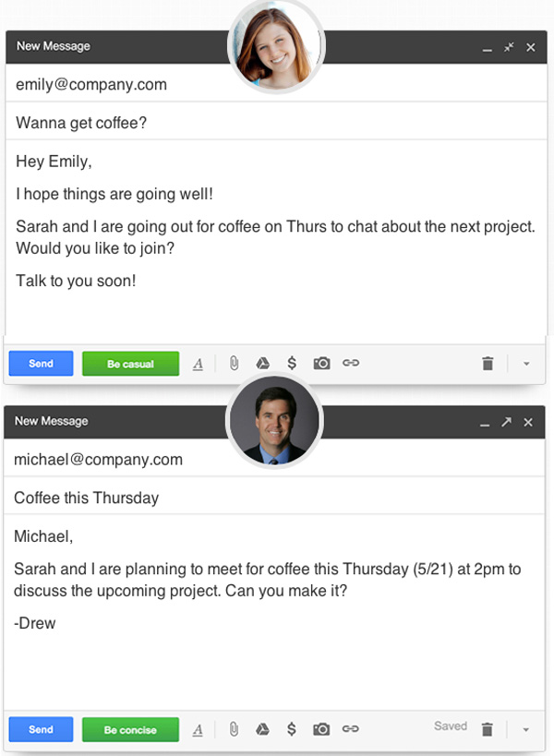Screen dimensions: 554x756
Task: Click the recipient field emily@company.com
Action: point(276,84)
